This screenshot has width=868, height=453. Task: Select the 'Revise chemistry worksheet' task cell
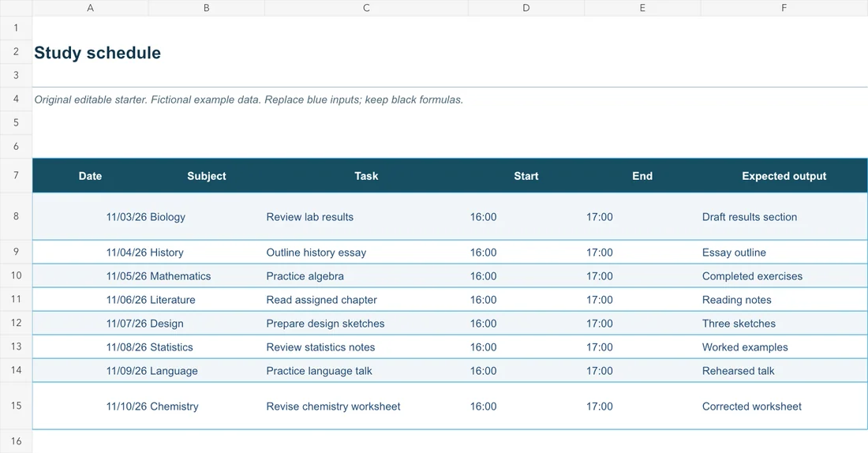click(366, 406)
